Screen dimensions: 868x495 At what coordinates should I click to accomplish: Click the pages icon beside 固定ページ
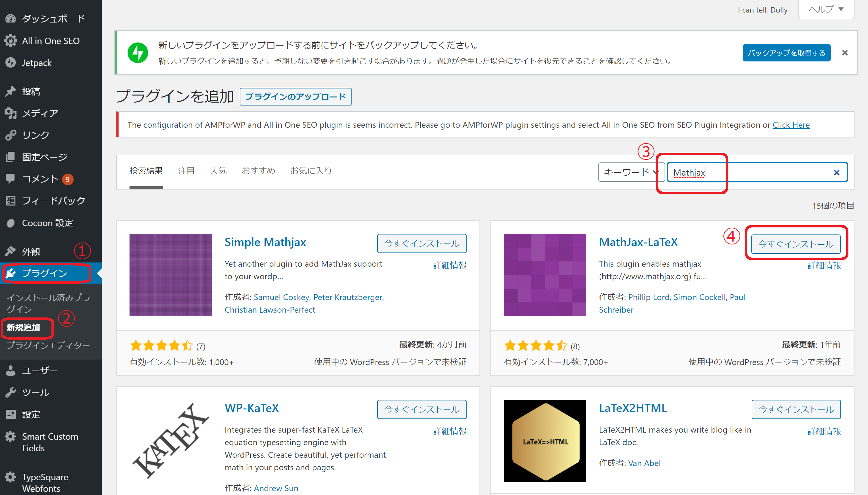11,157
